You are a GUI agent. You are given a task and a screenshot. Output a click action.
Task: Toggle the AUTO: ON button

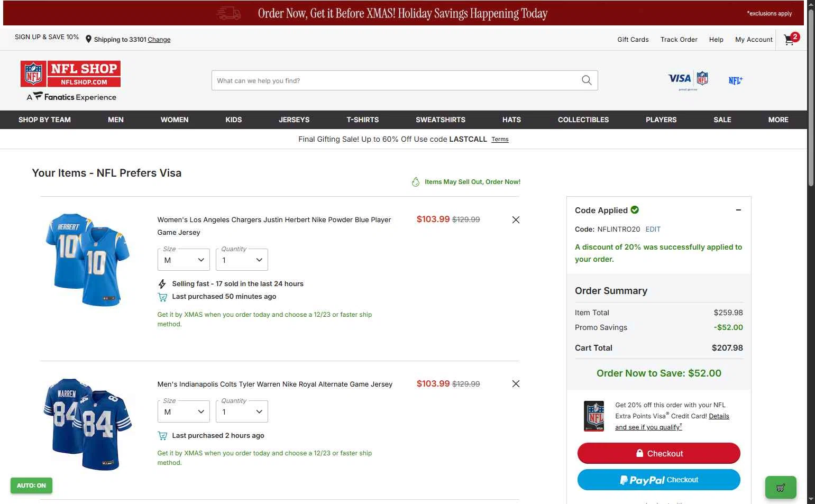coord(31,485)
